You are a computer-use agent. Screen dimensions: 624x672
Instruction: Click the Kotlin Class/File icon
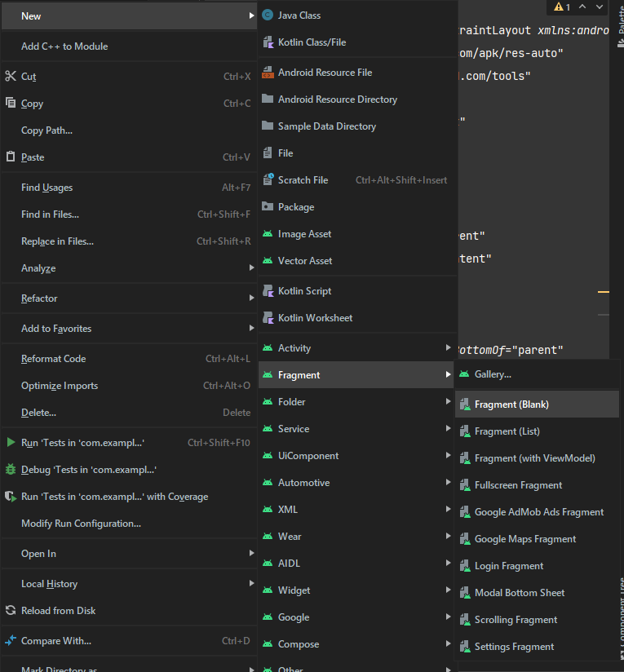click(x=268, y=42)
